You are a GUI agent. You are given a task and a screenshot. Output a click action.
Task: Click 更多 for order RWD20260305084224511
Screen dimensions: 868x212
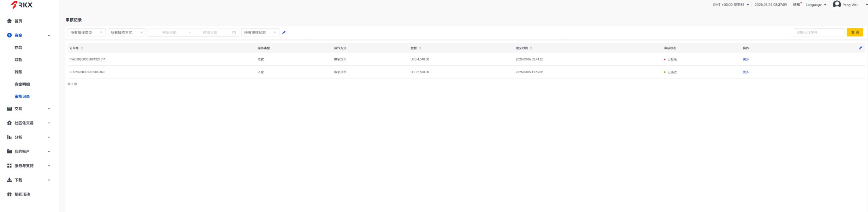[x=746, y=59]
